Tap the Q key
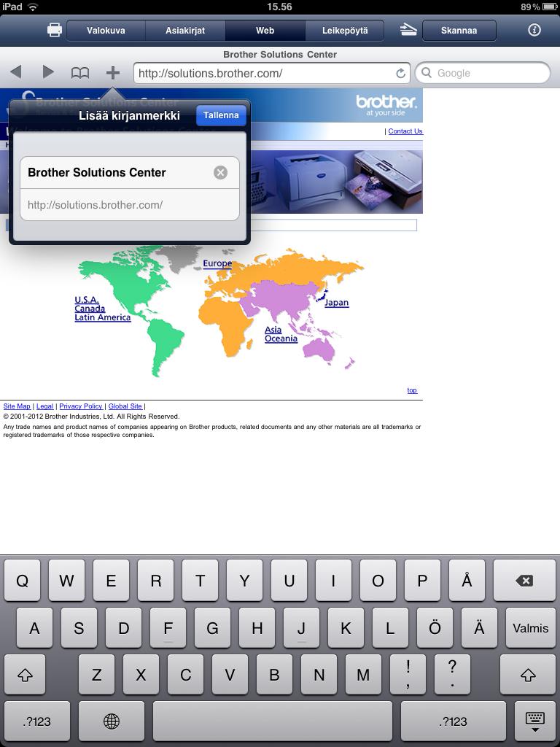This screenshot has height=747, width=560. point(22,580)
